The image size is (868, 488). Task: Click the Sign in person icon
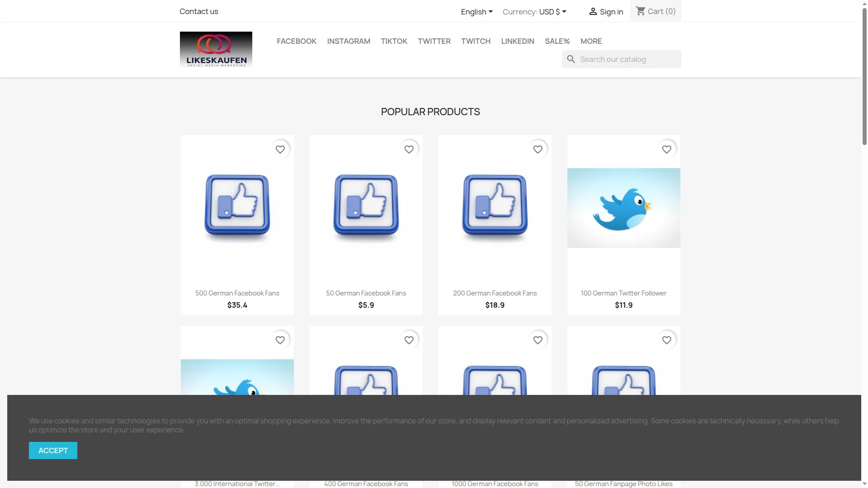593,12
